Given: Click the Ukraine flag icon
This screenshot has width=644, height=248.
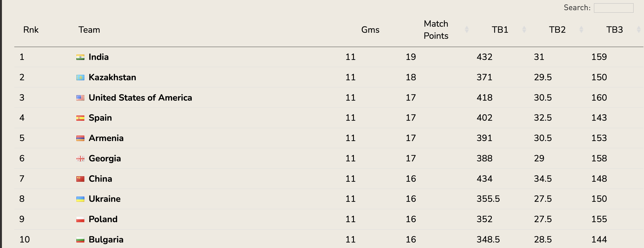Looking at the screenshot, I should tap(80, 199).
